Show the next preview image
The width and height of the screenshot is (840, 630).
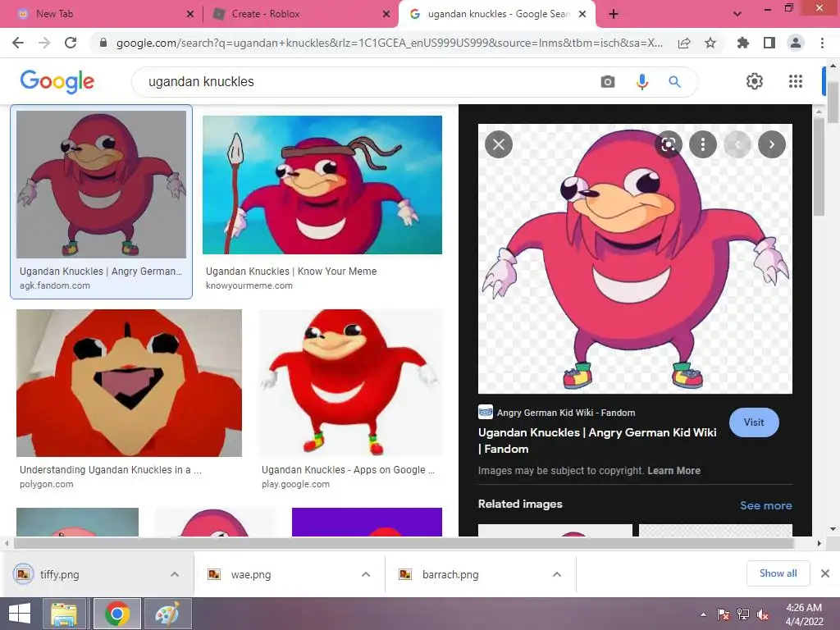tap(771, 144)
